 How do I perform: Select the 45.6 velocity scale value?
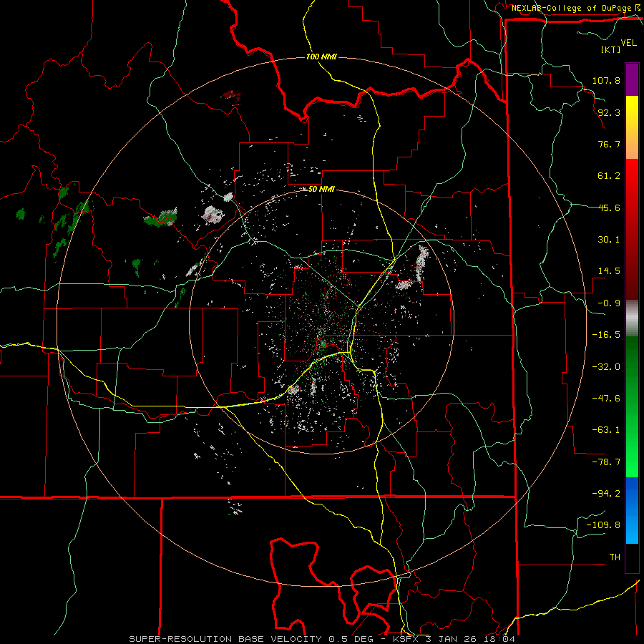pyautogui.click(x=609, y=208)
